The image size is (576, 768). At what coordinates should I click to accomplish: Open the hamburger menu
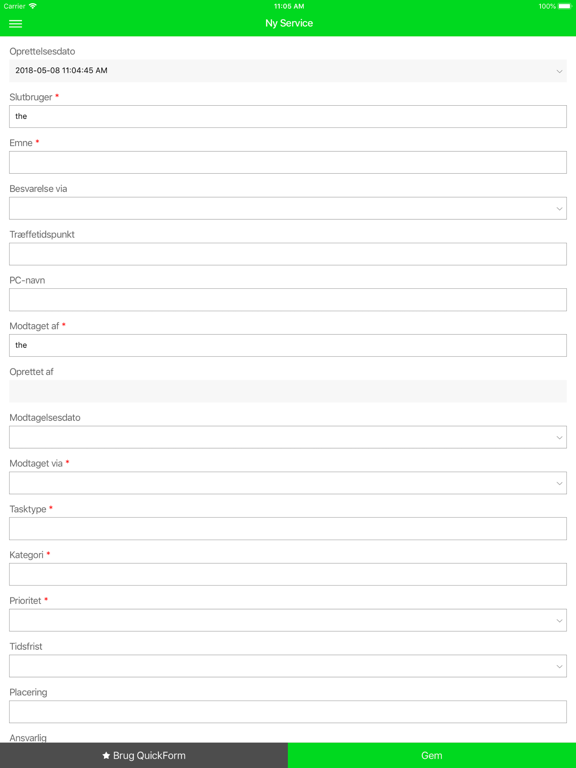(16, 24)
